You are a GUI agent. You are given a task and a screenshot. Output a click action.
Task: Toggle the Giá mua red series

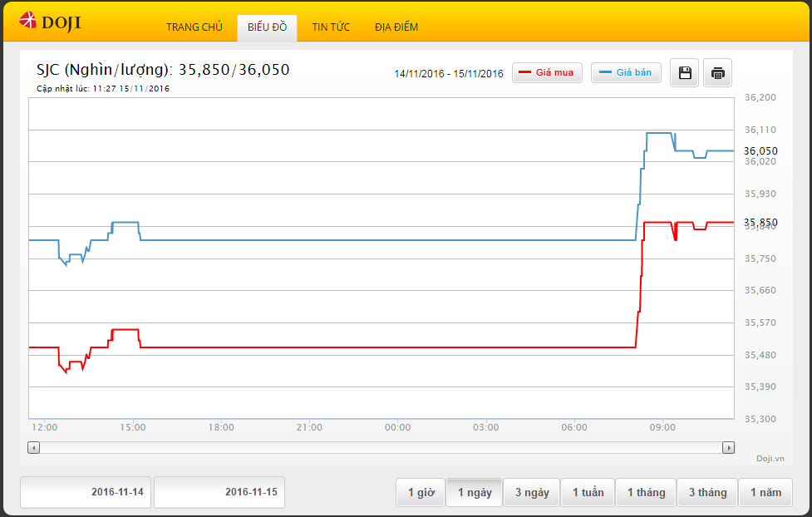tap(547, 72)
